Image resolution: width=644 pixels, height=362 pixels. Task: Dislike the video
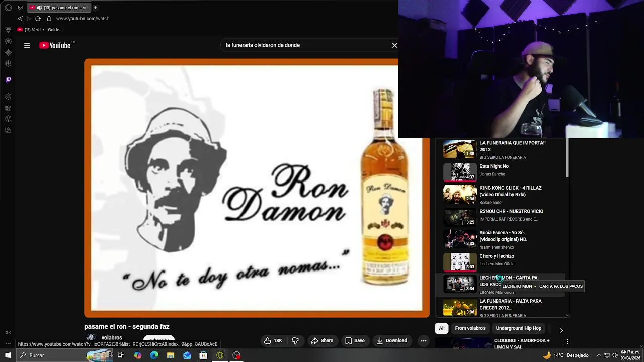(x=295, y=341)
